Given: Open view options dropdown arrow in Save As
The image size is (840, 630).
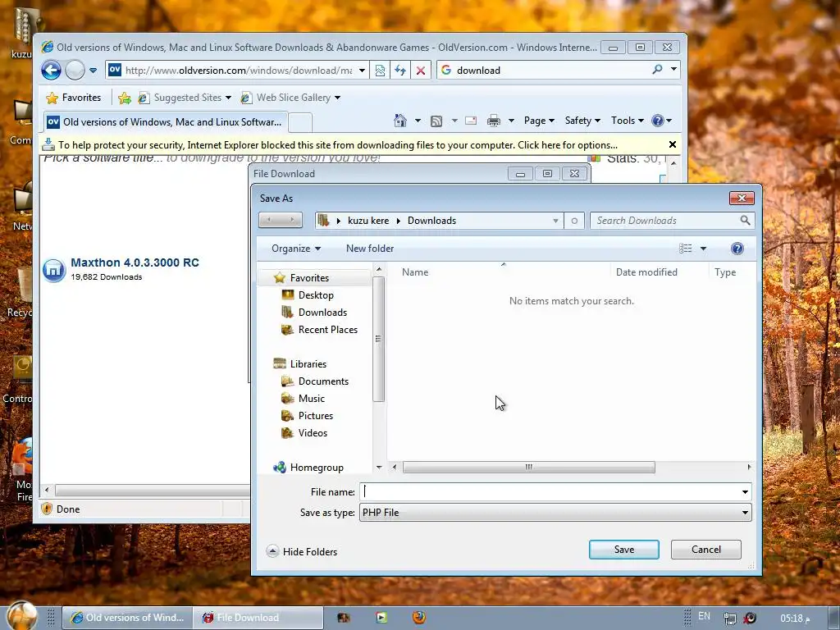Looking at the screenshot, I should click(703, 248).
